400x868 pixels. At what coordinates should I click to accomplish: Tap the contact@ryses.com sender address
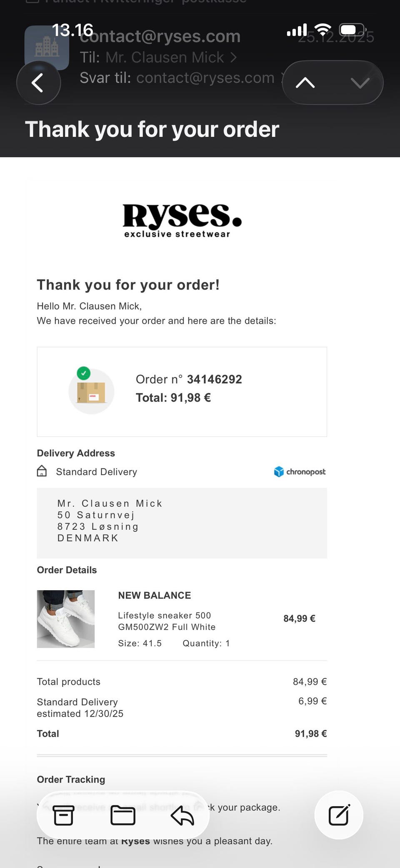pos(160,36)
